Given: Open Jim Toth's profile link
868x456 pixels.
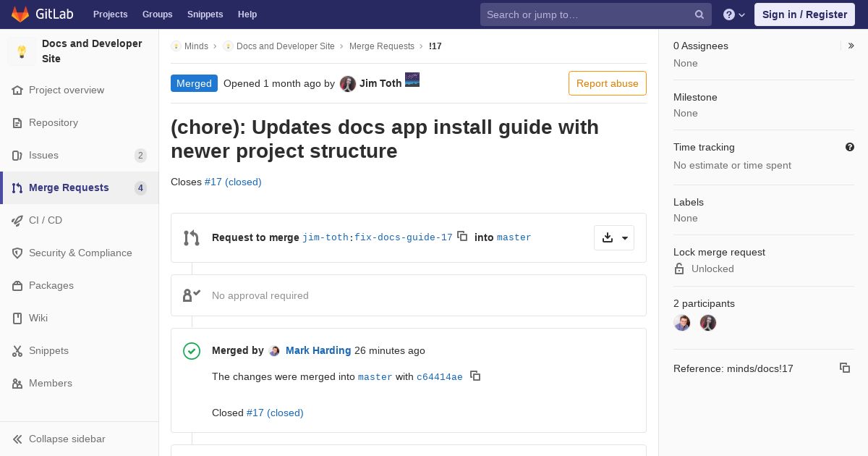Looking at the screenshot, I should pyautogui.click(x=380, y=83).
